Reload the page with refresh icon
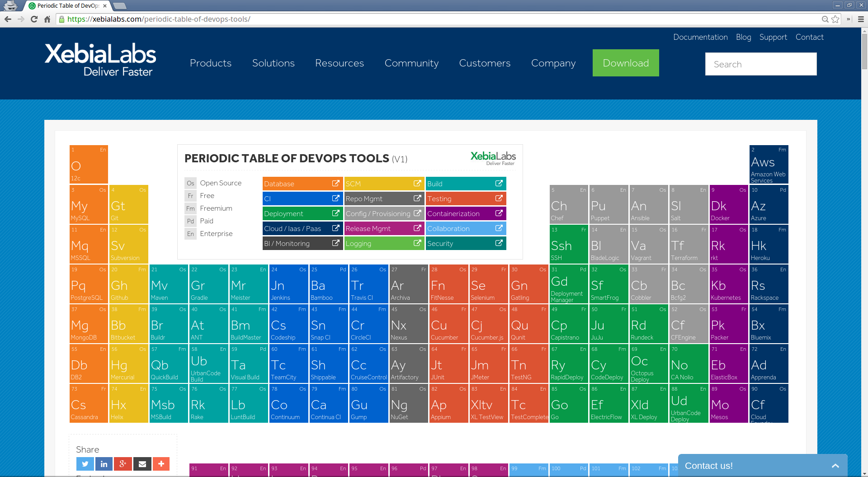This screenshot has height=477, width=868. tap(34, 19)
